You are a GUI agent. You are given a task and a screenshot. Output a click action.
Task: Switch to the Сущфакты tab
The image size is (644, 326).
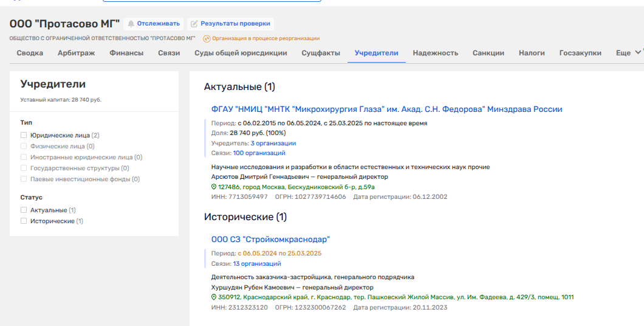(321, 53)
